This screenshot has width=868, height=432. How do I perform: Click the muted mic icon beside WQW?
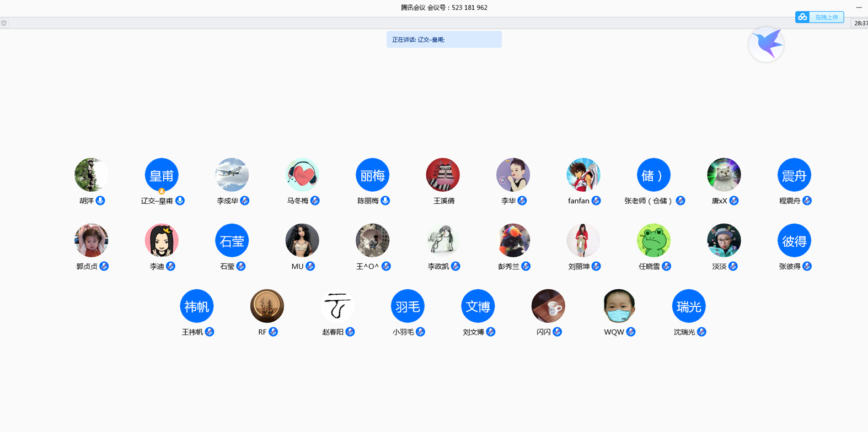pyautogui.click(x=631, y=332)
